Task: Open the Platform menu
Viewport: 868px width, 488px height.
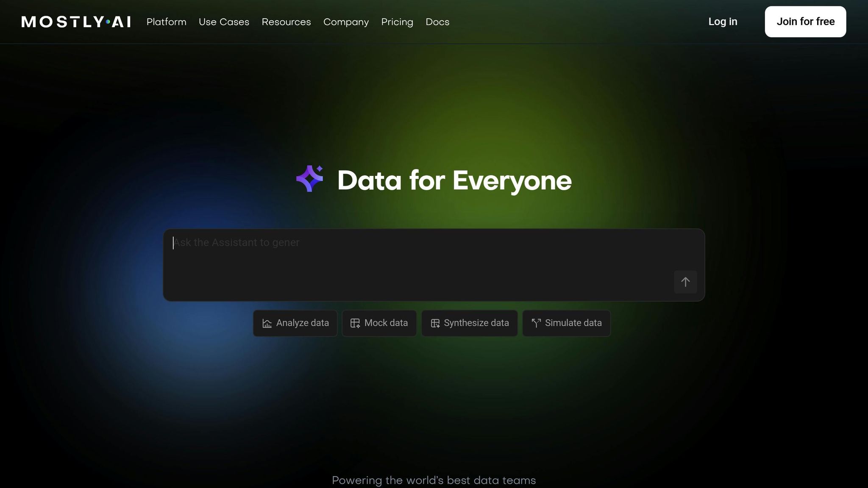Action: coord(166,22)
